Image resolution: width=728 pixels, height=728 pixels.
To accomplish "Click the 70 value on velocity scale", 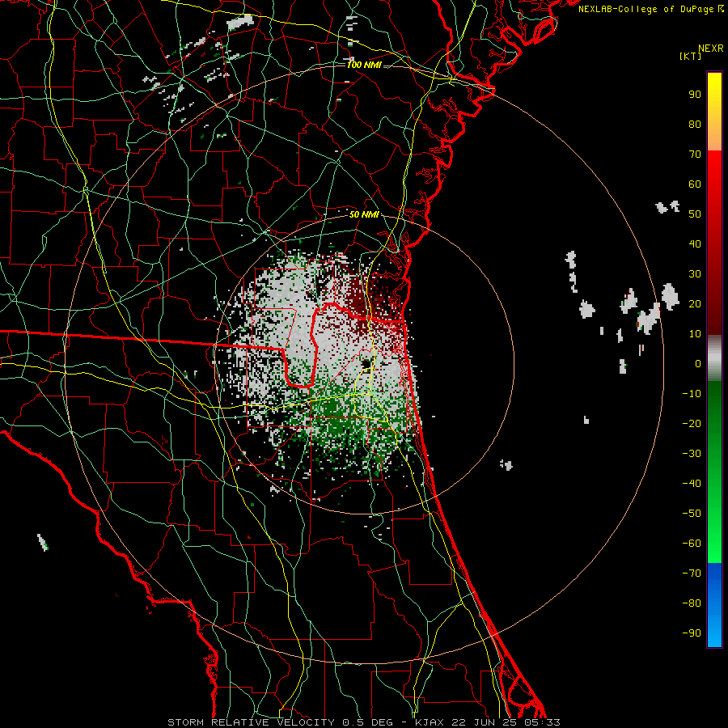I will point(695,154).
